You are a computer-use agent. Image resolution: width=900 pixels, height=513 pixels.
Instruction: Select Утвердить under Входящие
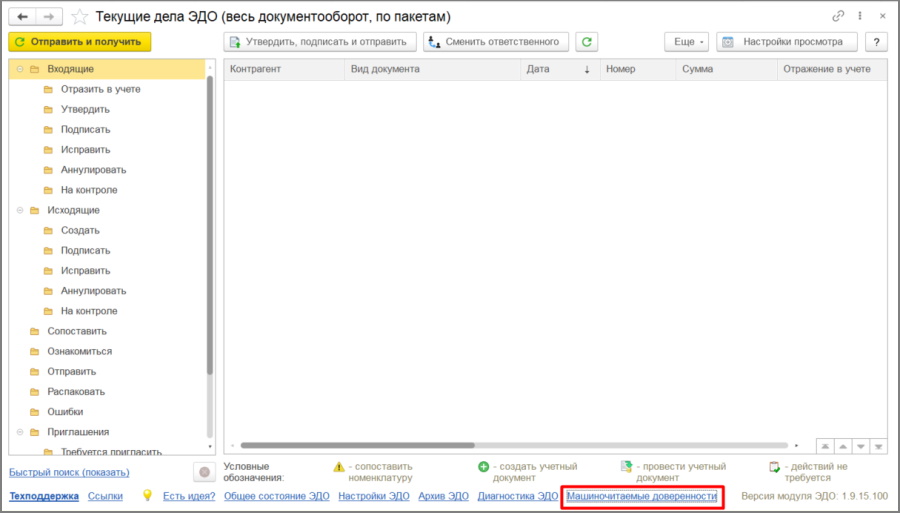[85, 109]
